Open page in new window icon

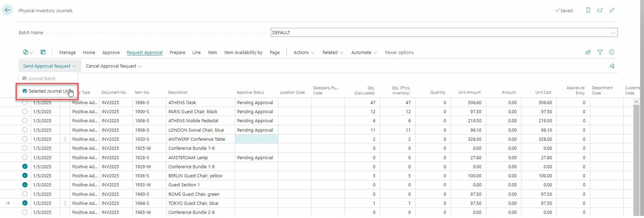[600, 11]
